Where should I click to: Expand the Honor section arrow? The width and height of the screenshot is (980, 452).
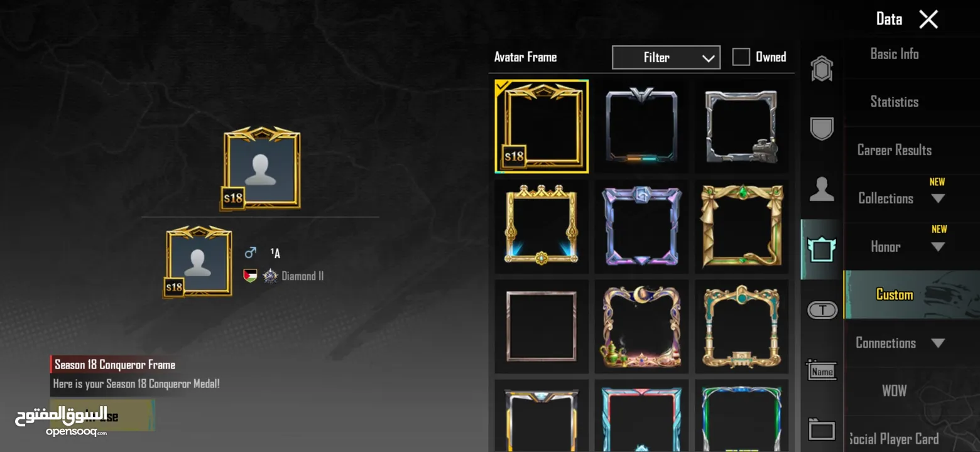click(938, 247)
